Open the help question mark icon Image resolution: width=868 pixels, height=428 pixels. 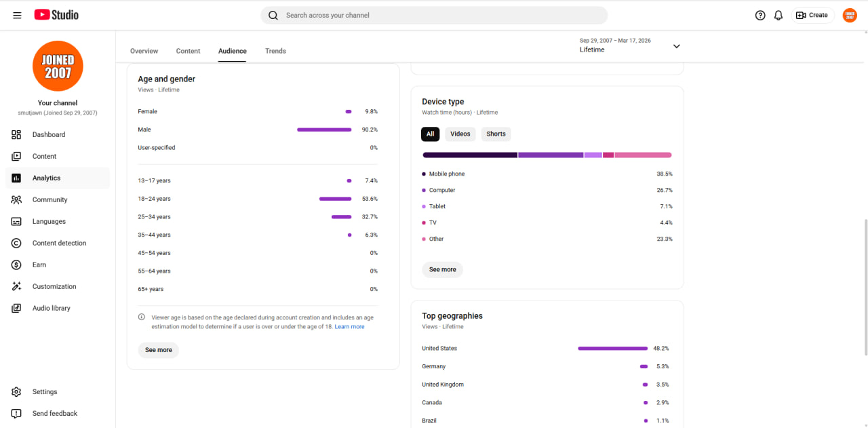760,15
